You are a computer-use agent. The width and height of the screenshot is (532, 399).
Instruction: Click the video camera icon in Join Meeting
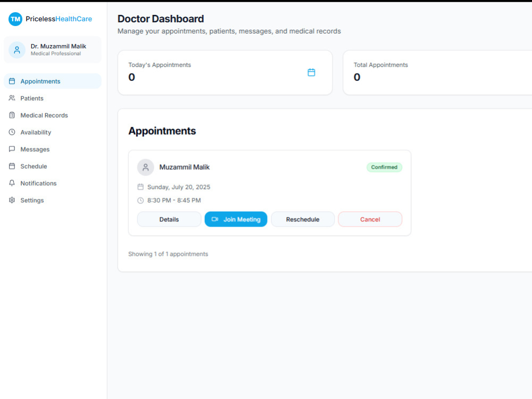[215, 219]
